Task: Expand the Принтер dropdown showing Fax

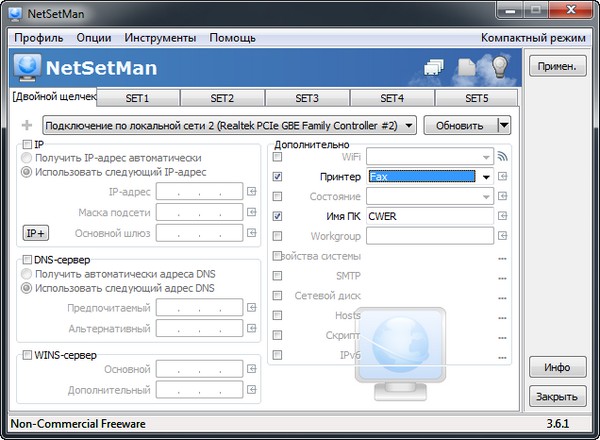Action: click(x=486, y=177)
